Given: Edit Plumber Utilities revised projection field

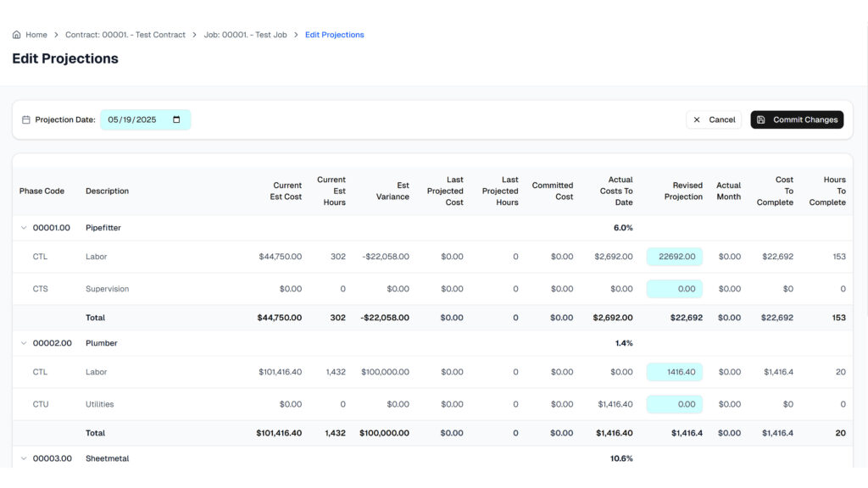Looking at the screenshot, I should [x=675, y=404].
